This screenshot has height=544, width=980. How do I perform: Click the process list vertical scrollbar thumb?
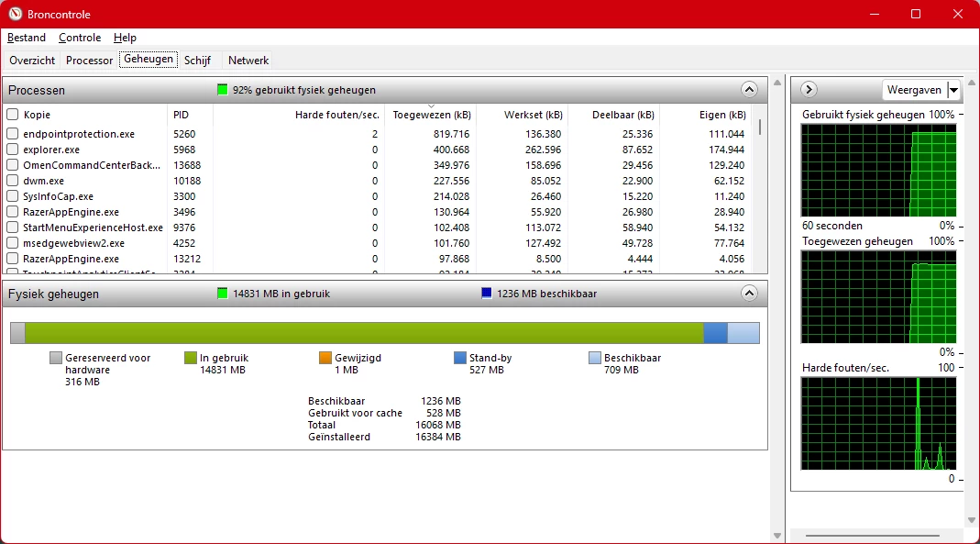pyautogui.click(x=760, y=127)
